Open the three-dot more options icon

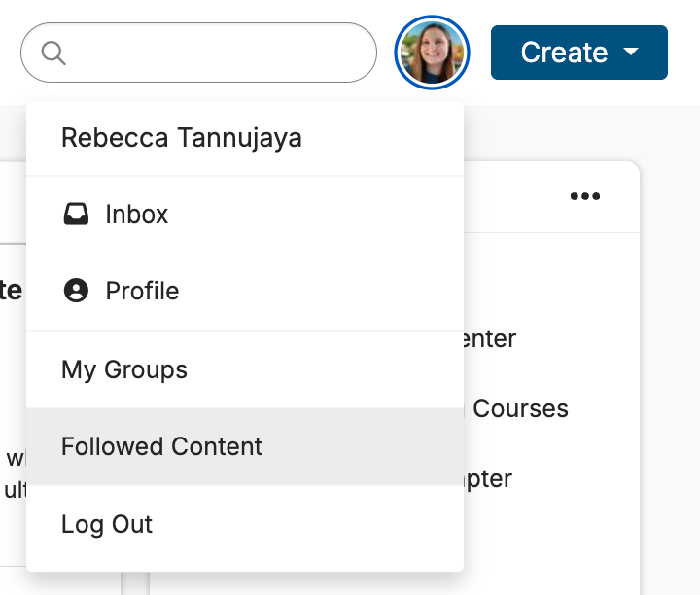coord(585,197)
